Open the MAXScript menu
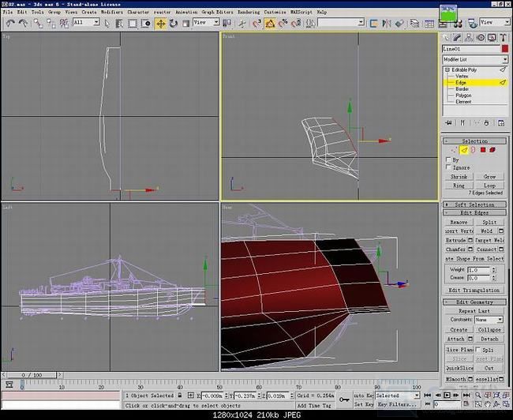The height and width of the screenshot is (420, 513). (x=301, y=12)
